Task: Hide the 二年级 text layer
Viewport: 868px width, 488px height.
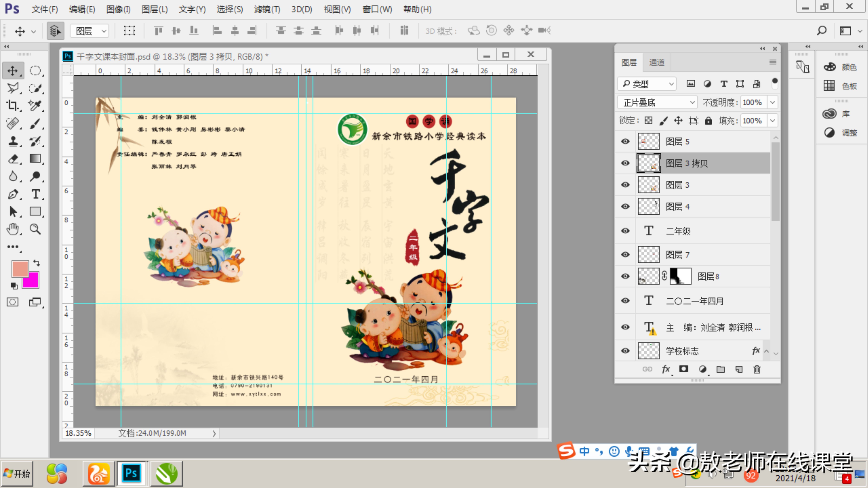Action: point(625,230)
